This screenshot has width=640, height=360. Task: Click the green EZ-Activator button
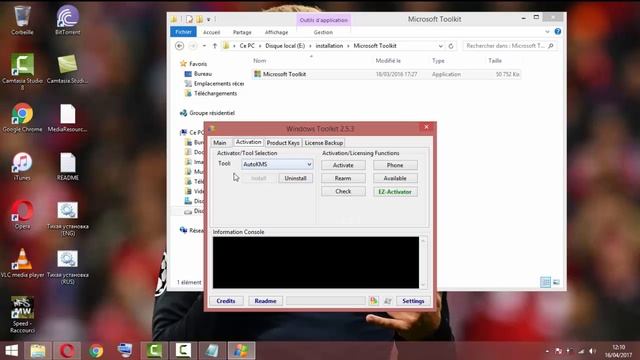click(x=395, y=191)
